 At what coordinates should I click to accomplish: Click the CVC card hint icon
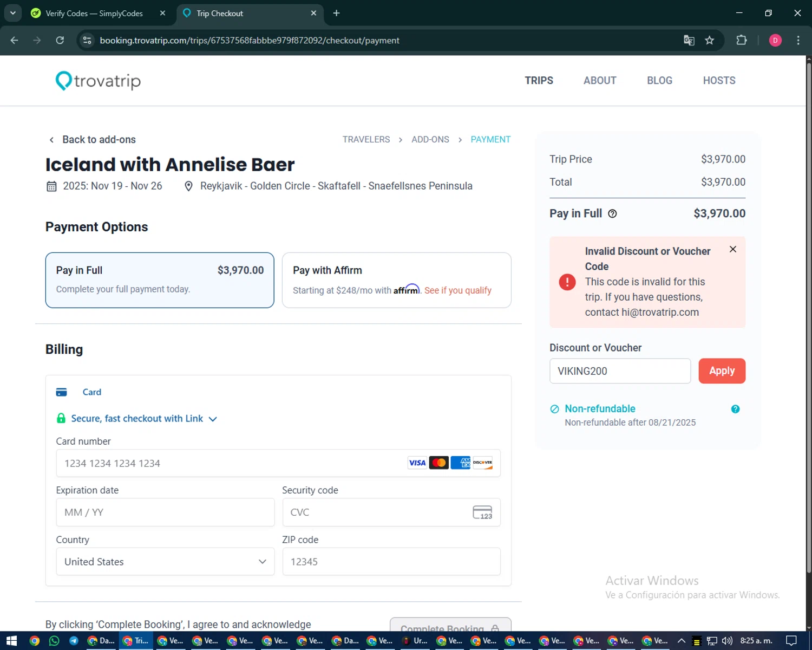(482, 512)
